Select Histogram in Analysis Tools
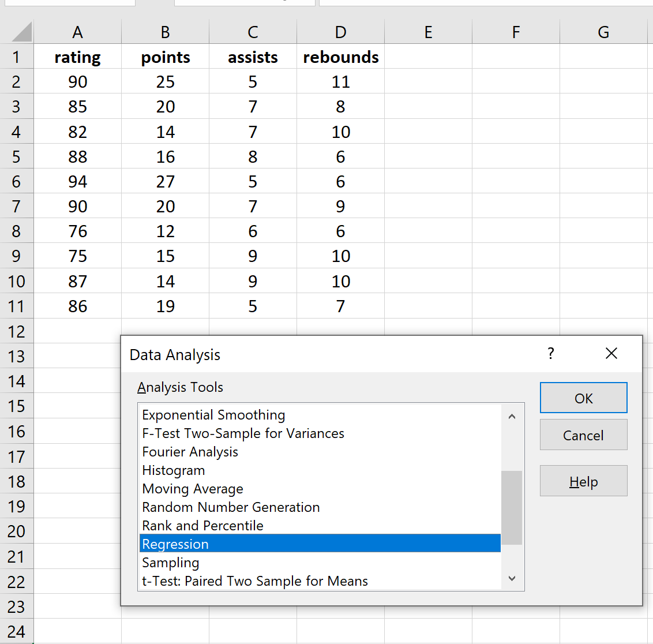The height and width of the screenshot is (644, 653). pyautogui.click(x=320, y=470)
